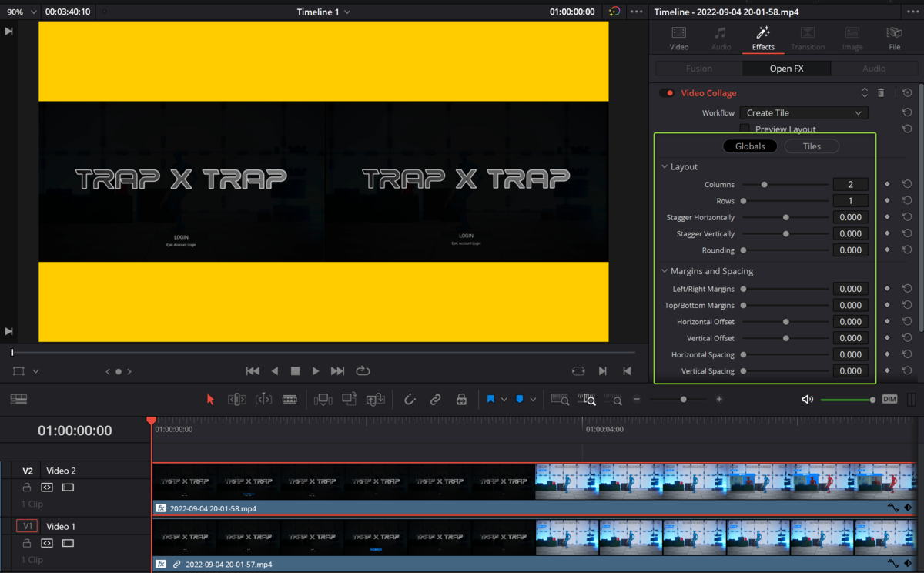Click the DIM audio button
924x573 pixels.
tap(889, 399)
